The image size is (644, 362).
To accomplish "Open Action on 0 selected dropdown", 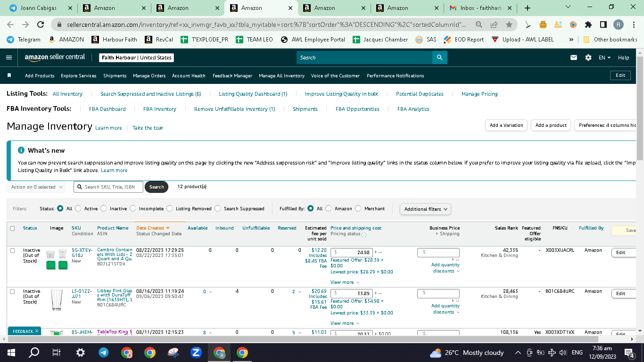I will (x=37, y=187).
